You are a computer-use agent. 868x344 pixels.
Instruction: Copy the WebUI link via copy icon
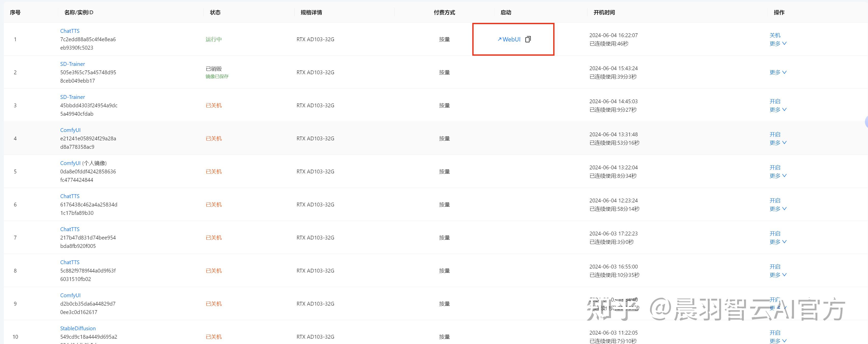point(528,39)
